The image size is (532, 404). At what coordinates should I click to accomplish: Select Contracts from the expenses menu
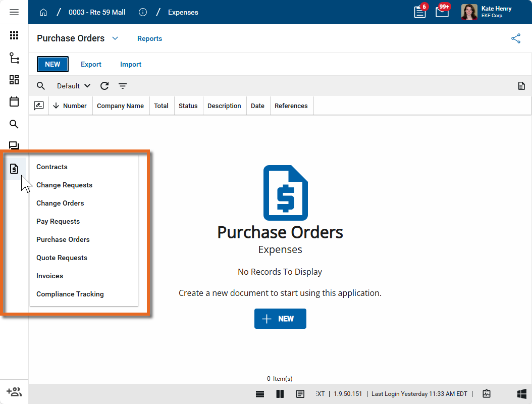(x=52, y=167)
